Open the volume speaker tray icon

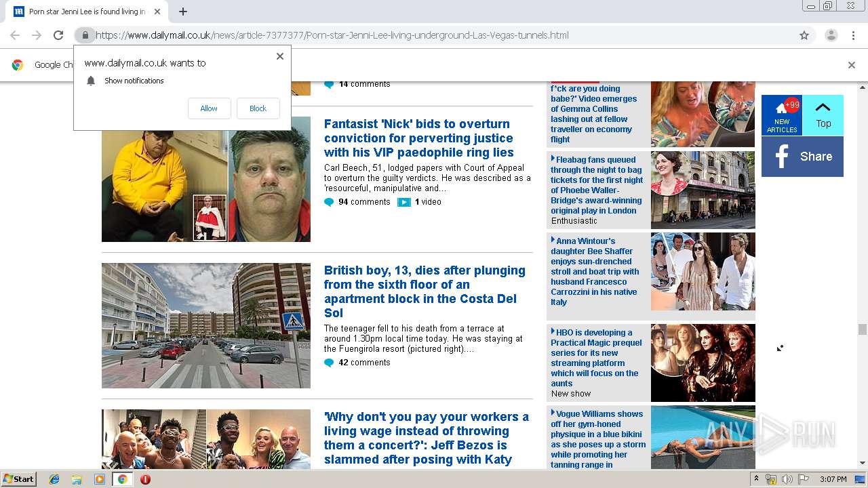pos(787,479)
